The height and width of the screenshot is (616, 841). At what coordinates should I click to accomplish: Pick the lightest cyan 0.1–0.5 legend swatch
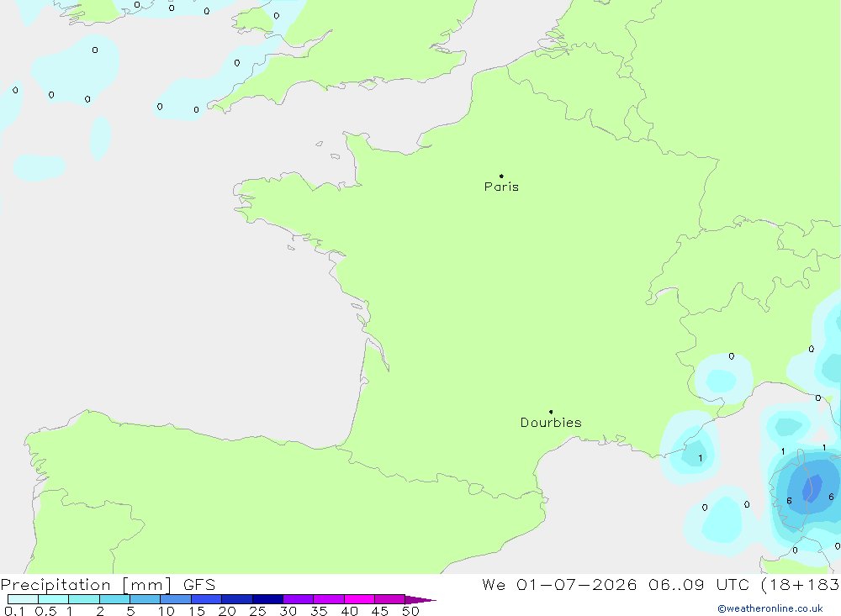point(23,599)
